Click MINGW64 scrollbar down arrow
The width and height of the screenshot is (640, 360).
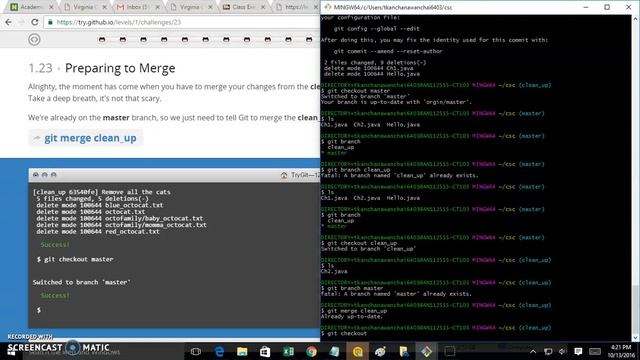636,338
